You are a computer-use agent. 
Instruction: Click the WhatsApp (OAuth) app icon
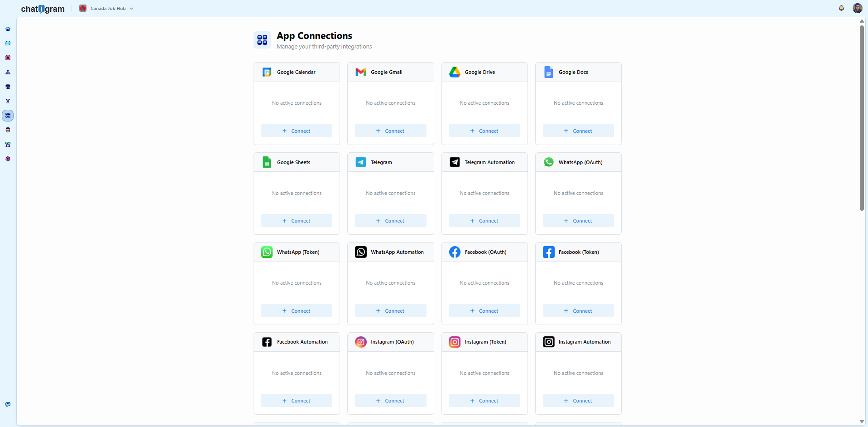click(x=549, y=162)
